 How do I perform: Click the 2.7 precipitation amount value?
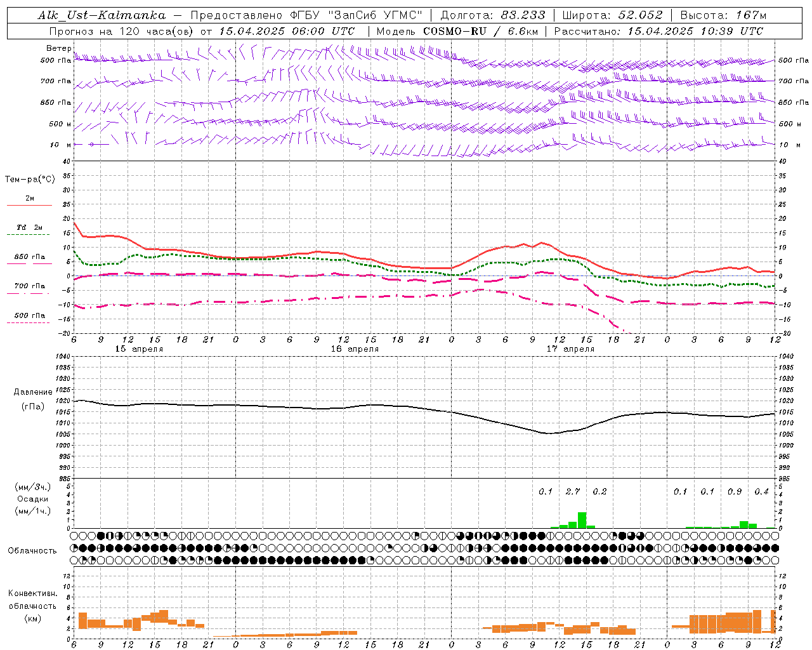coord(573,492)
